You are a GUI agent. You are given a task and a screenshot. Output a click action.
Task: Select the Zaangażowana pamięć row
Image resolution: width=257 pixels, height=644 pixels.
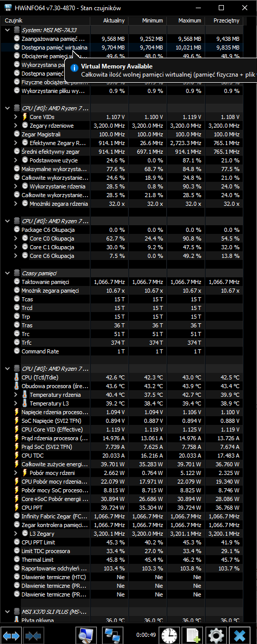(x=121, y=38)
